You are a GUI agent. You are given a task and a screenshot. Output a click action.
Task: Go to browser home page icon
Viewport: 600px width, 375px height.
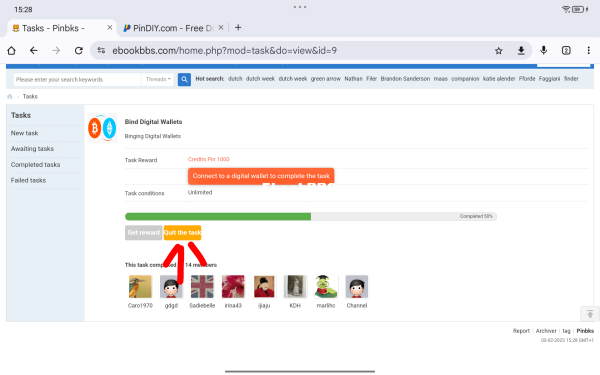pyautogui.click(x=11, y=51)
